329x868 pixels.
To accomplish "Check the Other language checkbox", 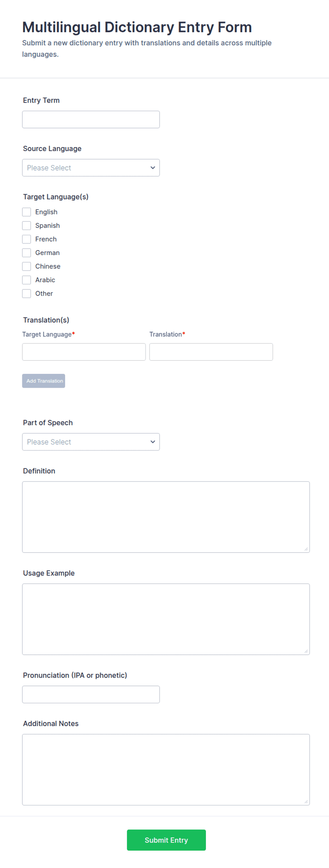I will tap(27, 294).
